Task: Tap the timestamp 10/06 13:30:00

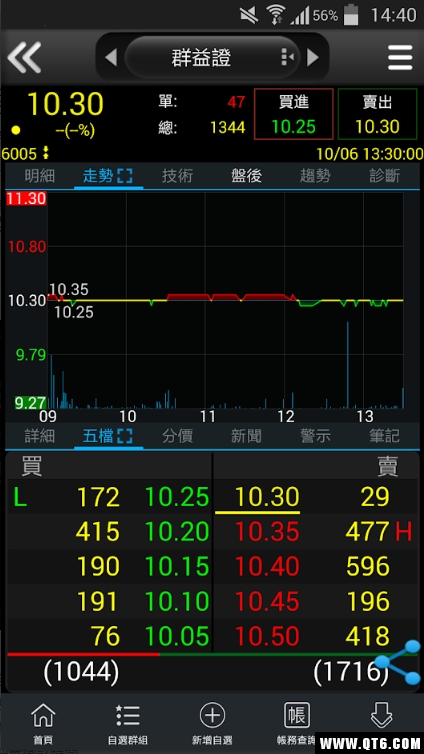Action: (370, 154)
